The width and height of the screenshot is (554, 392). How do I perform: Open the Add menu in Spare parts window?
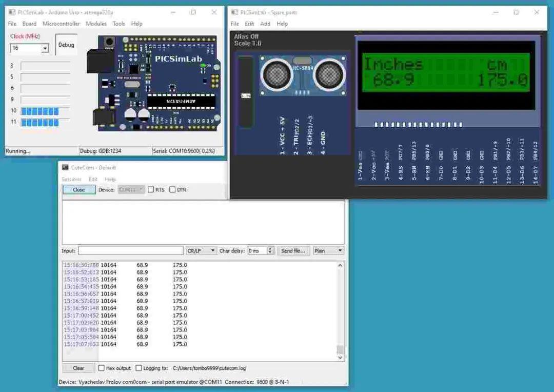265,24
